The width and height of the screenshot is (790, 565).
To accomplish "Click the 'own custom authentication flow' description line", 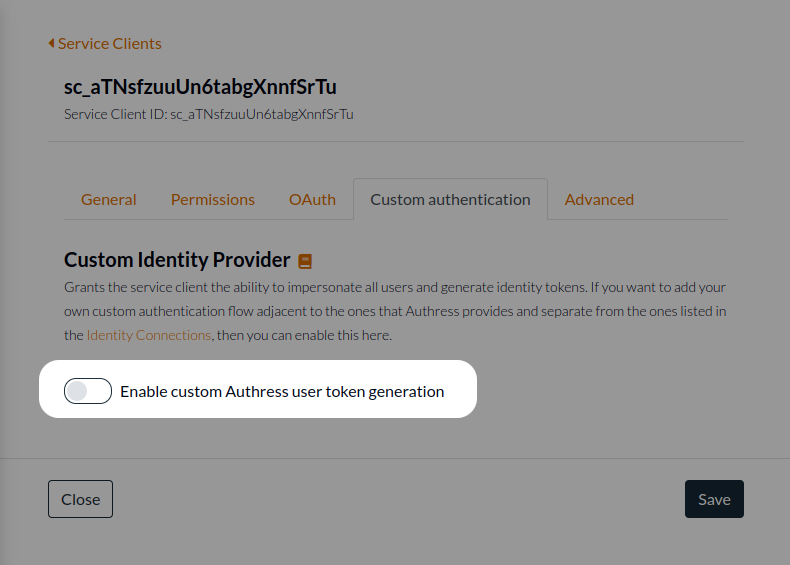I will (395, 311).
